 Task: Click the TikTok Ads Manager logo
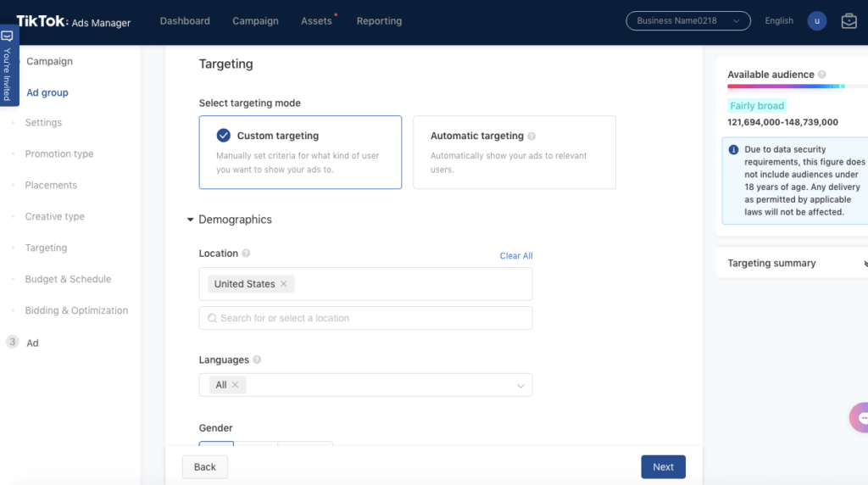[x=74, y=22]
